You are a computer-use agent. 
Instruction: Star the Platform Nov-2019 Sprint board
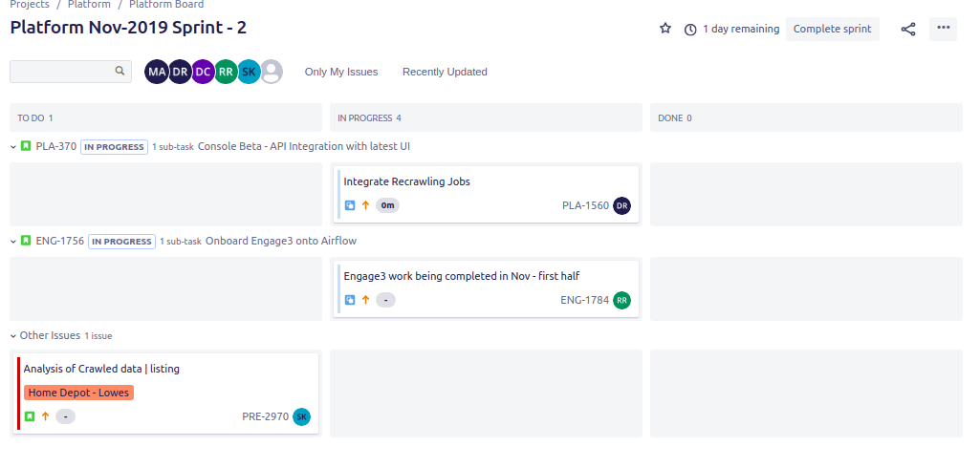click(665, 29)
